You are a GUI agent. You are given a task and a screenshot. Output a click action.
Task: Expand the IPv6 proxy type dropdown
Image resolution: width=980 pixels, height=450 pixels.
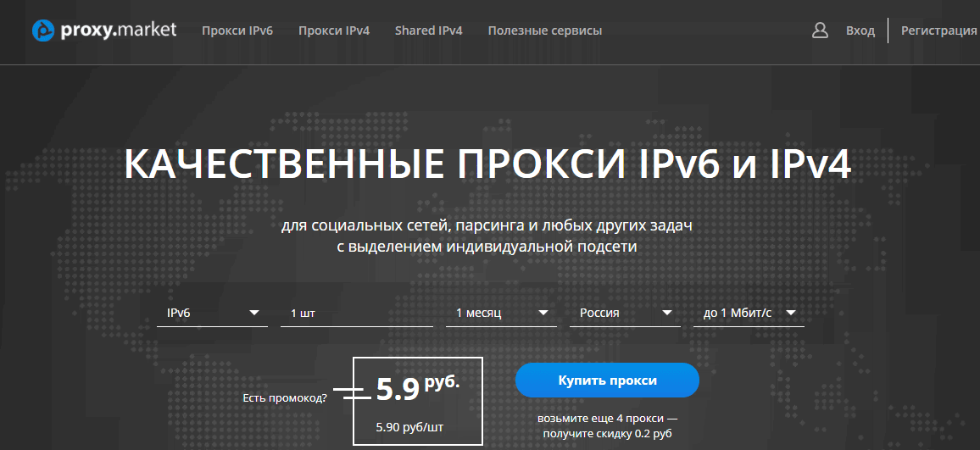(x=212, y=313)
